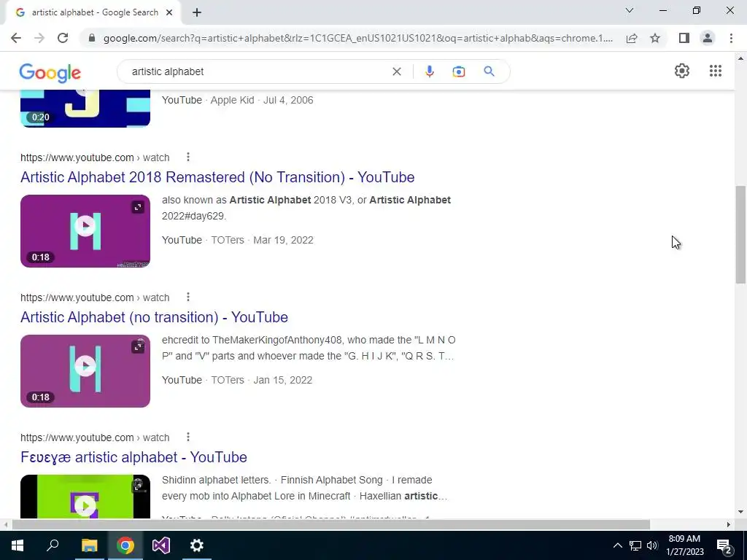Image resolution: width=747 pixels, height=560 pixels.
Task: Open File Explorer from the taskbar
Action: coord(89,545)
